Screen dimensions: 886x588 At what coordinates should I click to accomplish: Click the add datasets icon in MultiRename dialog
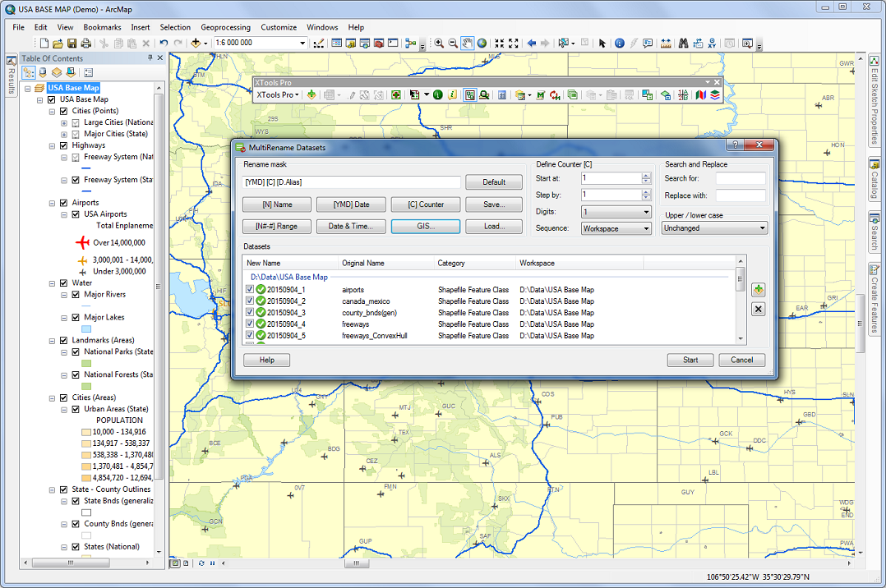click(759, 290)
